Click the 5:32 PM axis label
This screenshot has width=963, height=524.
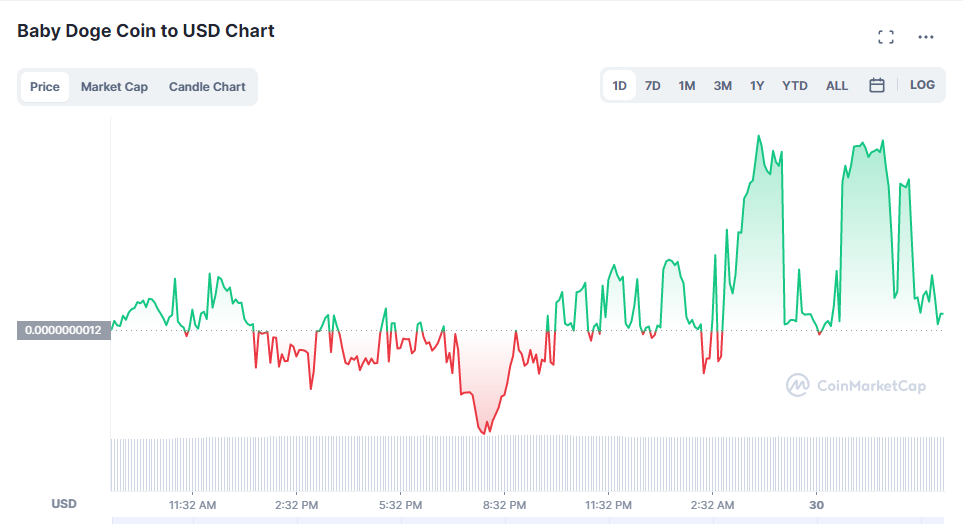(400, 505)
